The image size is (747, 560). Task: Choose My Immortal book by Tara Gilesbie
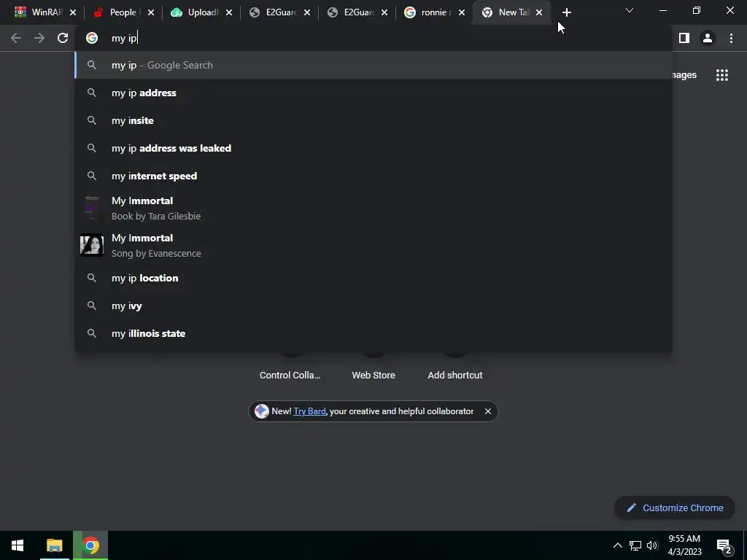pos(373,208)
